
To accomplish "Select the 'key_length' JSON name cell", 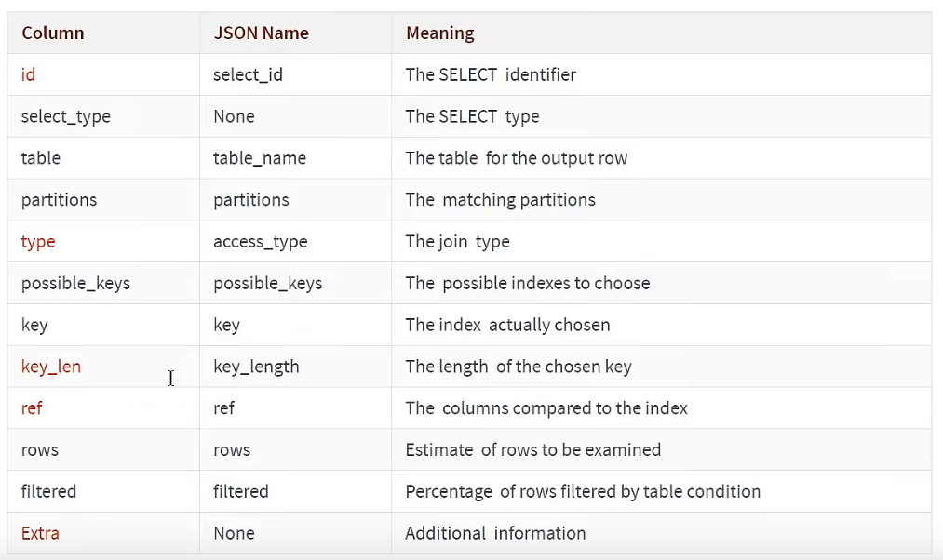I will coord(256,367).
